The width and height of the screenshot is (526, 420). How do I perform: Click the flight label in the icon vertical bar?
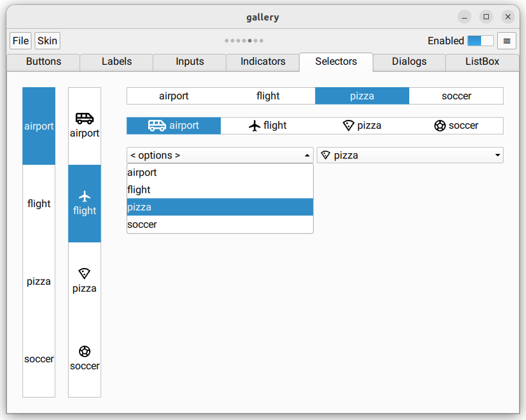(85, 211)
